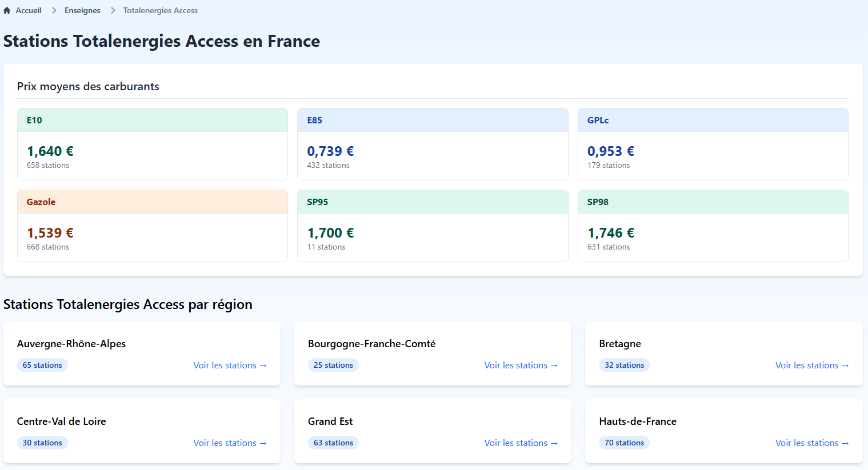The height and width of the screenshot is (470, 868).
Task: Click the Gazole price card header
Action: pyautogui.click(x=152, y=202)
